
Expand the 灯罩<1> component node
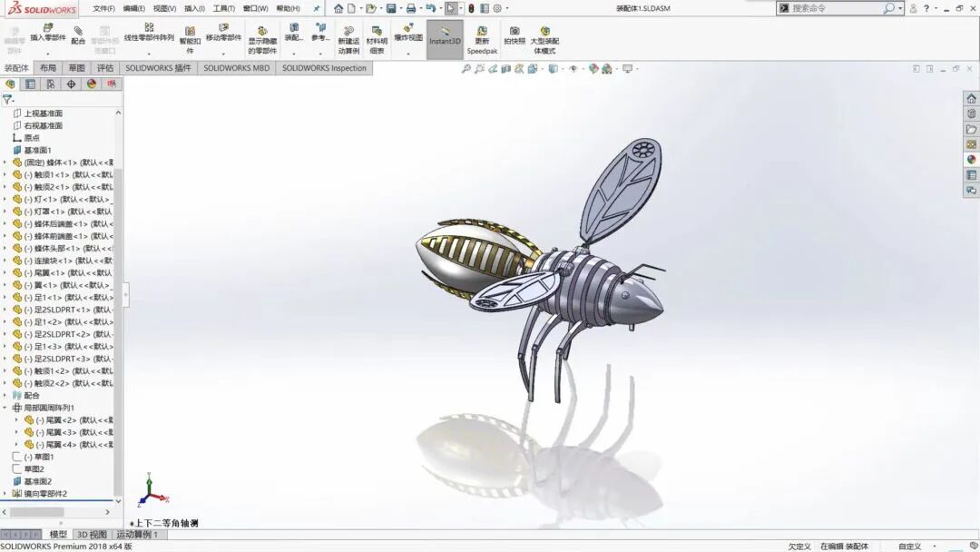click(5, 212)
